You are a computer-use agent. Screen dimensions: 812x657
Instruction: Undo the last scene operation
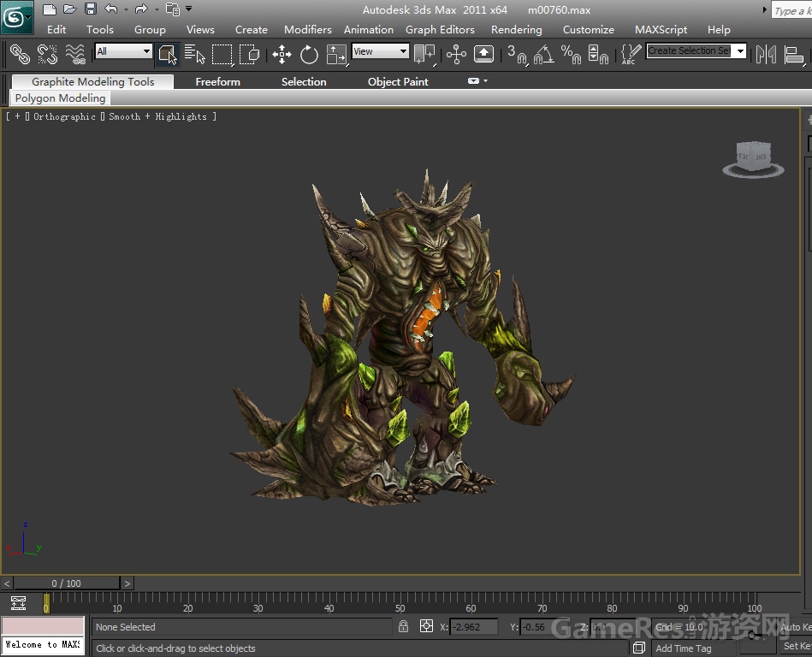(111, 9)
